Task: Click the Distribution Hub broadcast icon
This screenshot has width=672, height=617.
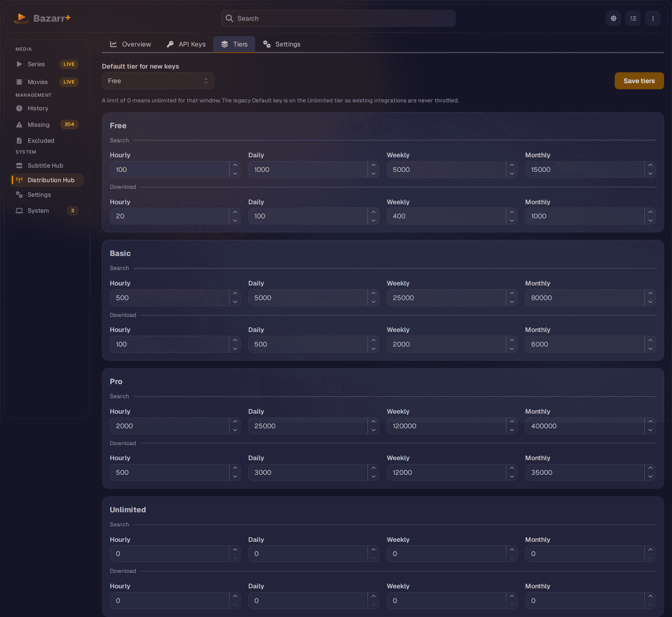Action: pos(19,180)
